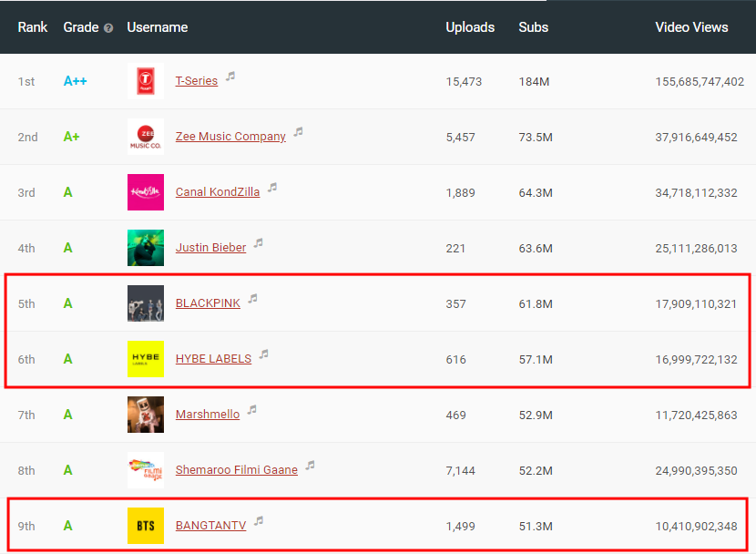Open the Zee Music Company avatar
Screen dimensions: 756x554
tap(146, 137)
